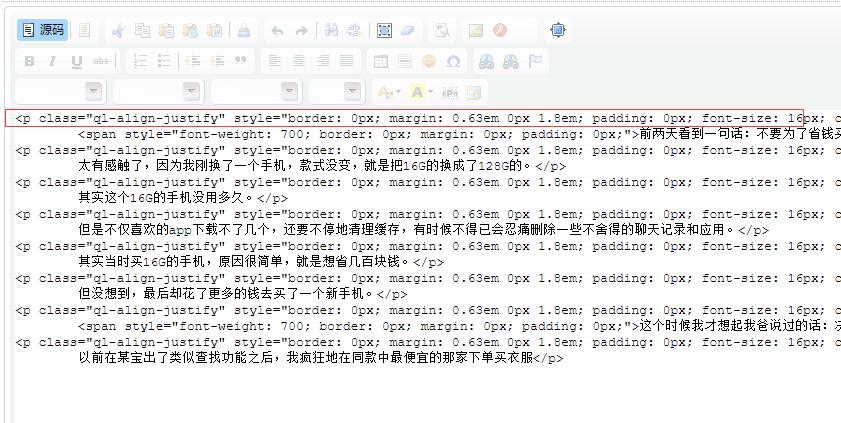Viewport: 841px width, 423px height.
Task: Click the insert image icon
Action: pyautogui.click(x=476, y=31)
